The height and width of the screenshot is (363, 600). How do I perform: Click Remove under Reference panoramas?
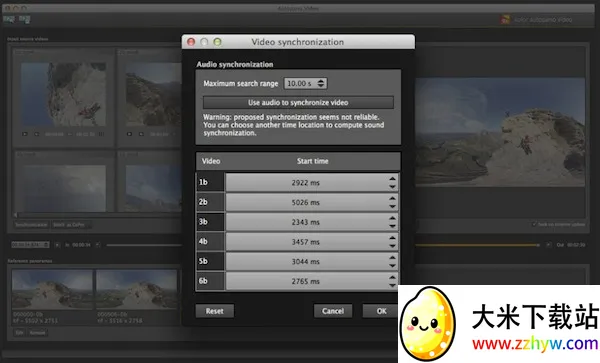[38, 333]
